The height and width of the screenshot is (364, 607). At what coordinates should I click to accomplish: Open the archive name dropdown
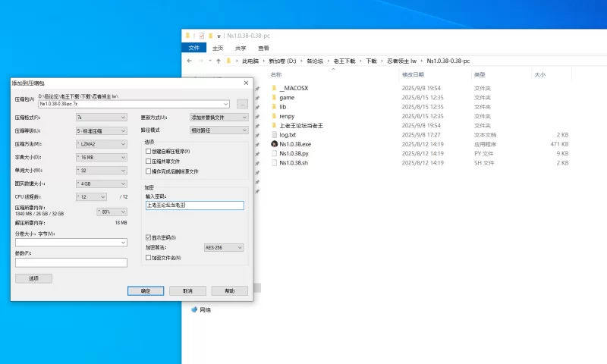(225, 104)
